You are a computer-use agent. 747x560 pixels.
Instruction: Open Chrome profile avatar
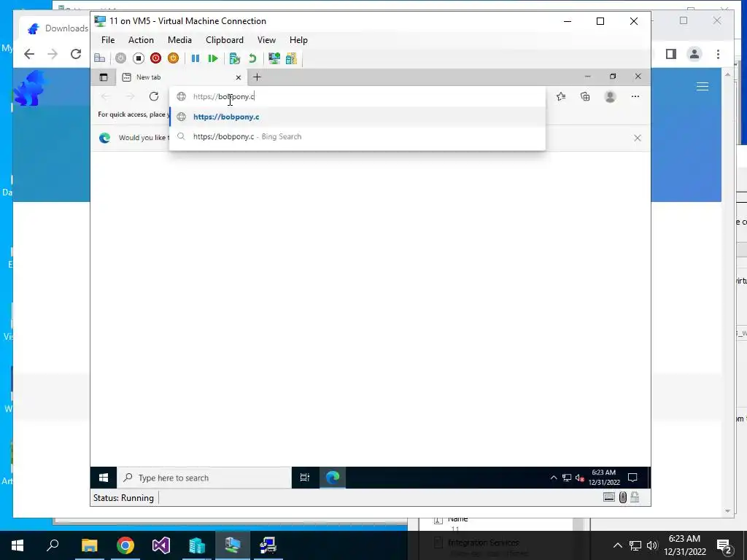point(694,54)
